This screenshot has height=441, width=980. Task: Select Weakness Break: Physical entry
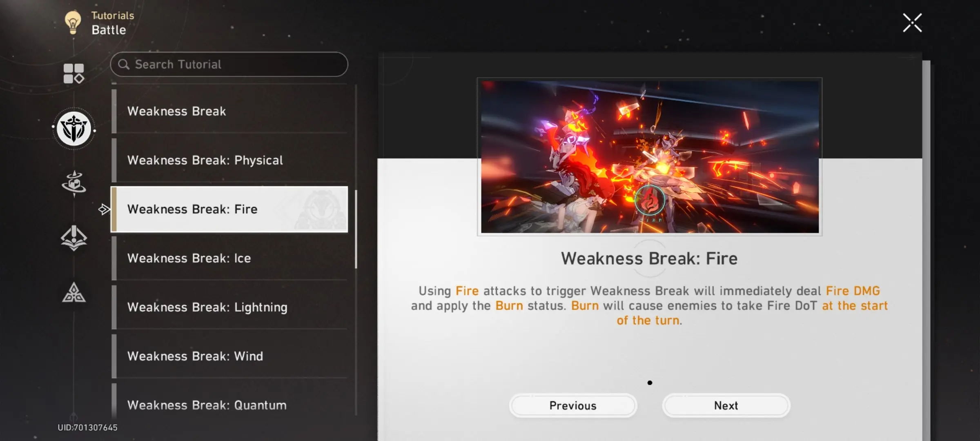point(229,160)
